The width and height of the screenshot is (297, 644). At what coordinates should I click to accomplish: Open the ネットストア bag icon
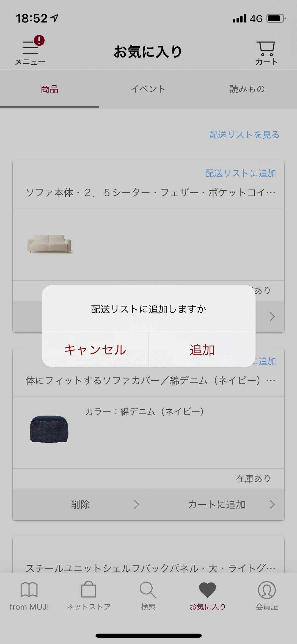coord(89,589)
